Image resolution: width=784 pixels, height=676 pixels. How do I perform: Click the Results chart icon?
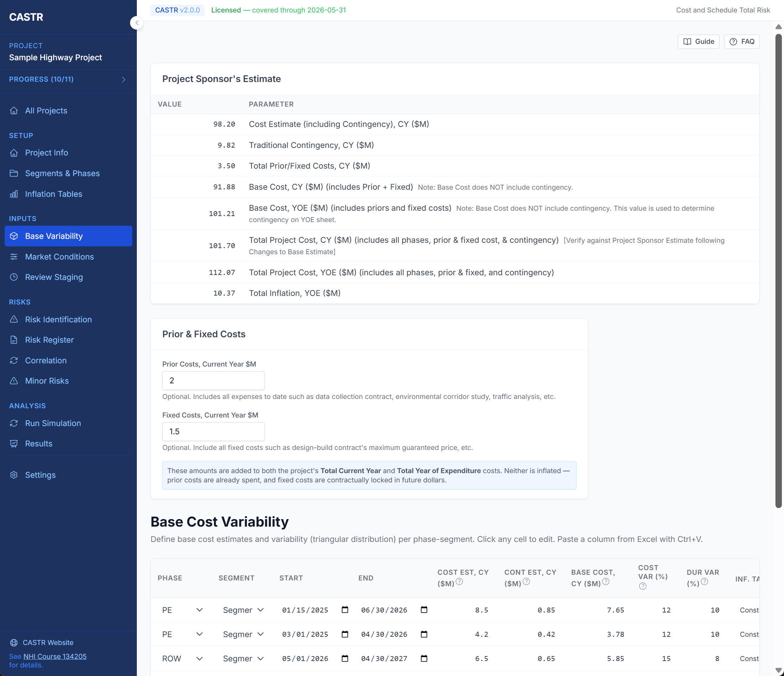click(14, 444)
